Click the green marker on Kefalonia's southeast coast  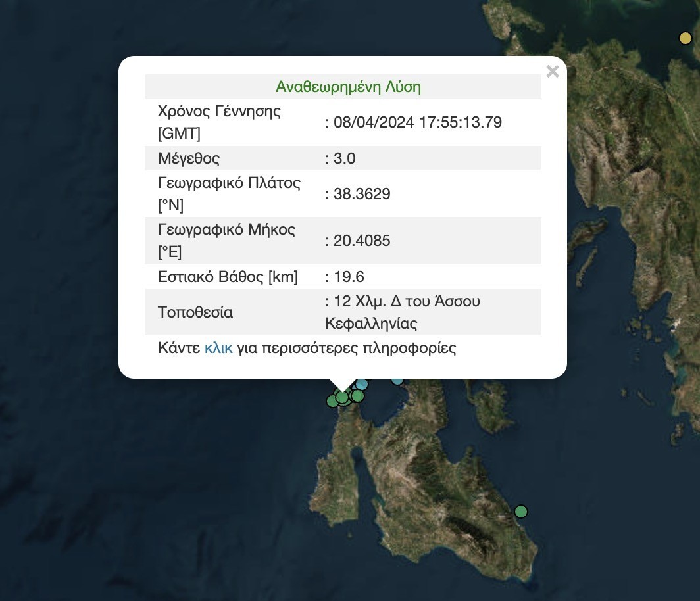pos(521,511)
